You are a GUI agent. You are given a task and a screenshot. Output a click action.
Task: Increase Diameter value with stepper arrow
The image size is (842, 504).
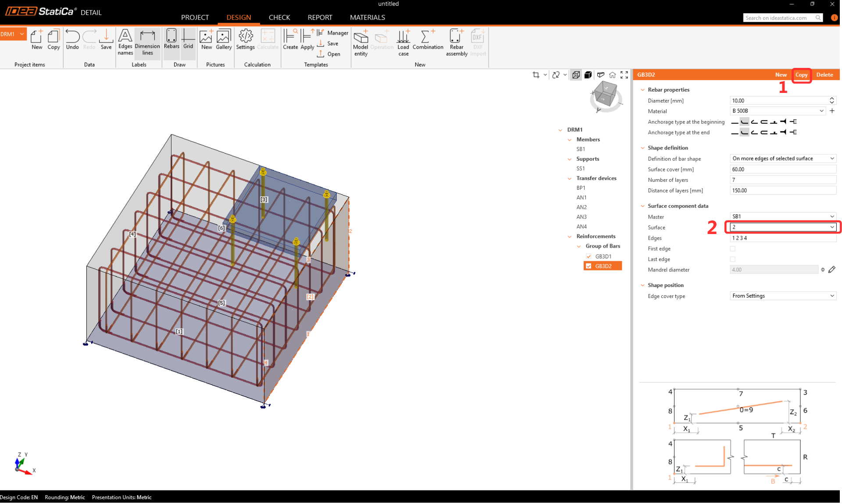831,99
